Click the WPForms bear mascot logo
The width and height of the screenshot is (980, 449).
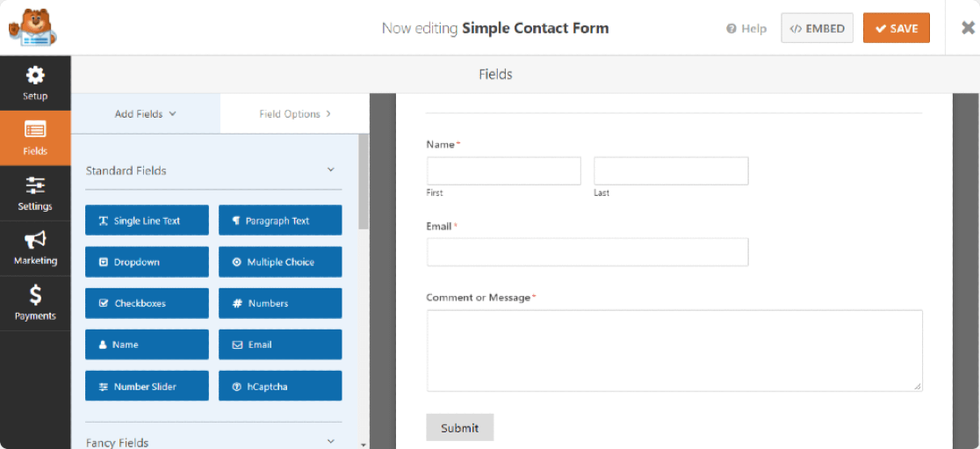32,28
